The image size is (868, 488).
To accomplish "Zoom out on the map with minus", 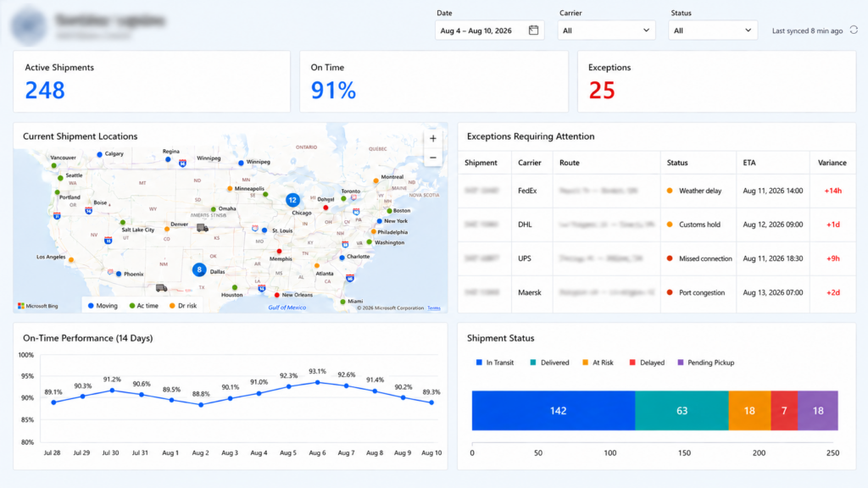I will tap(433, 158).
